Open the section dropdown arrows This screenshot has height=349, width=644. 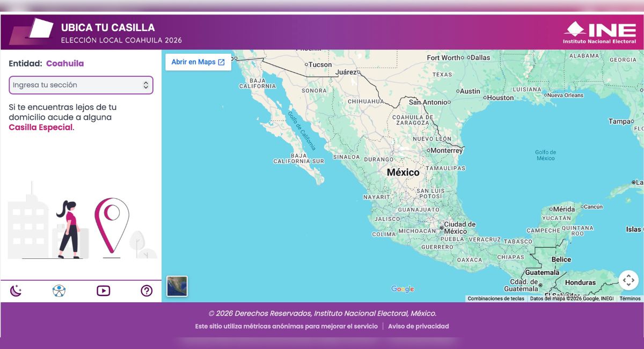point(145,85)
